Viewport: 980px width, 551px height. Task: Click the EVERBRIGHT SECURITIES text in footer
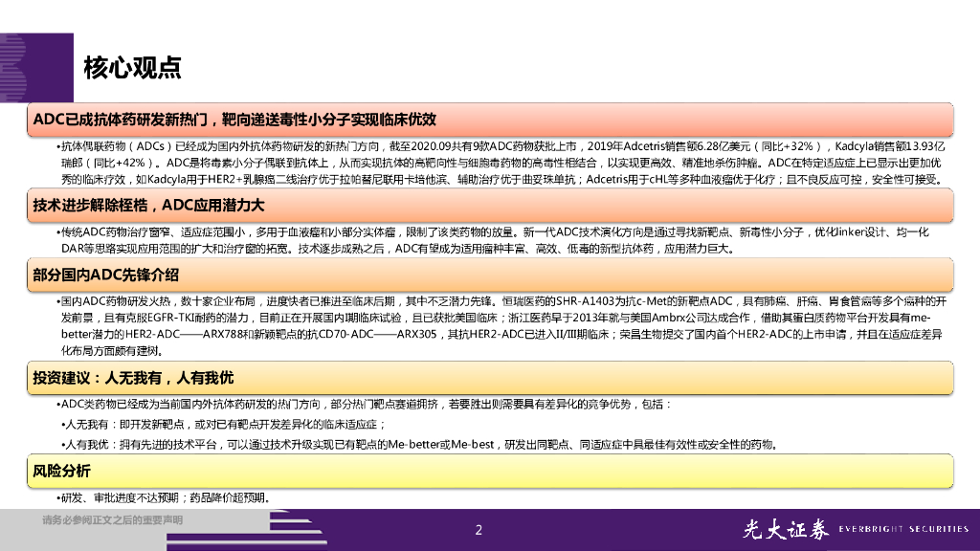click(903, 530)
